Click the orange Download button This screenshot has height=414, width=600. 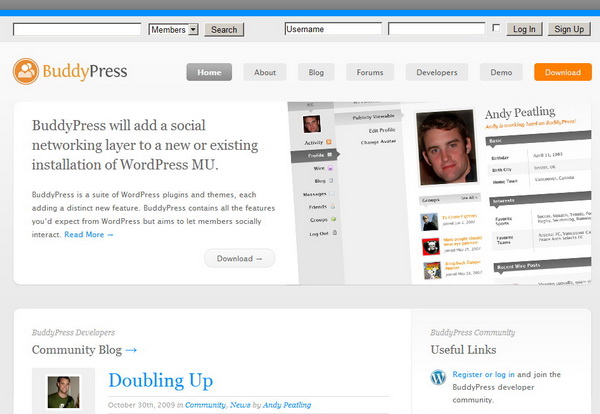click(x=563, y=72)
